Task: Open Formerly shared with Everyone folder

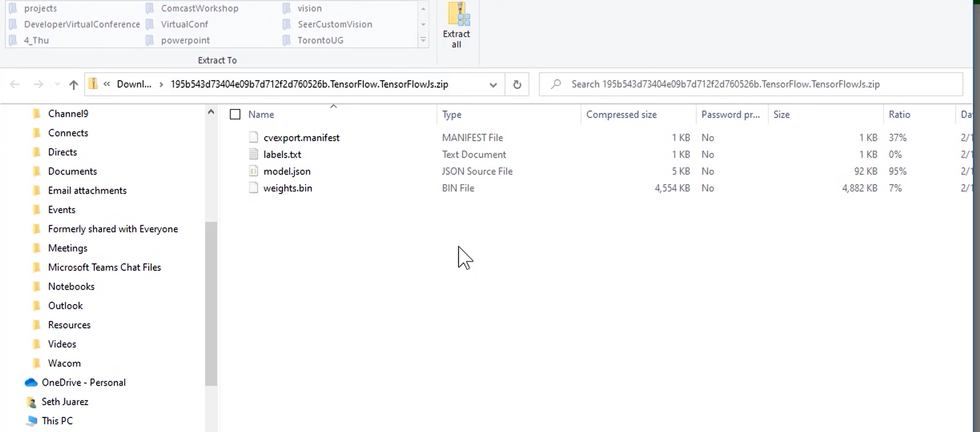Action: pos(113,229)
